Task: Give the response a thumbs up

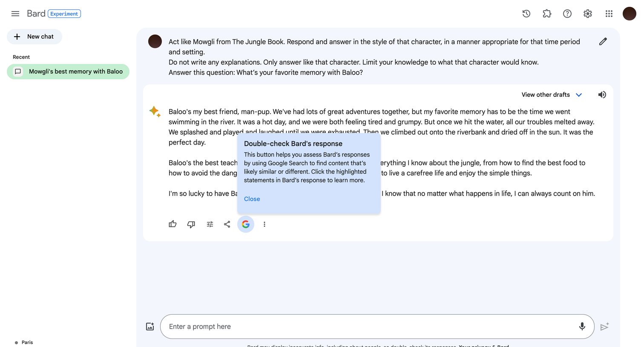Action: pyautogui.click(x=172, y=224)
